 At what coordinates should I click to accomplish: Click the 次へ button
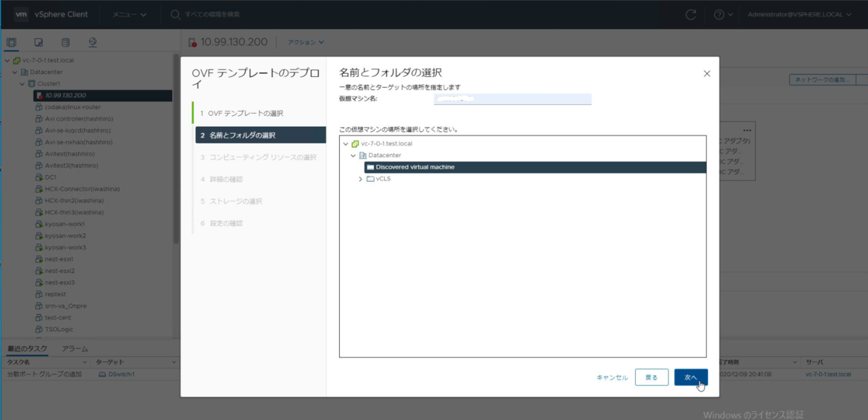tap(691, 377)
